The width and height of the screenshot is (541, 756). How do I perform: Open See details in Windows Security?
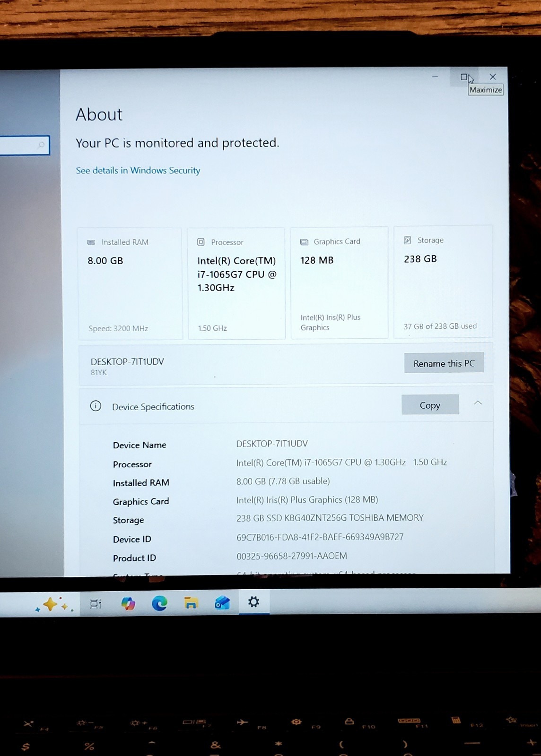[138, 171]
